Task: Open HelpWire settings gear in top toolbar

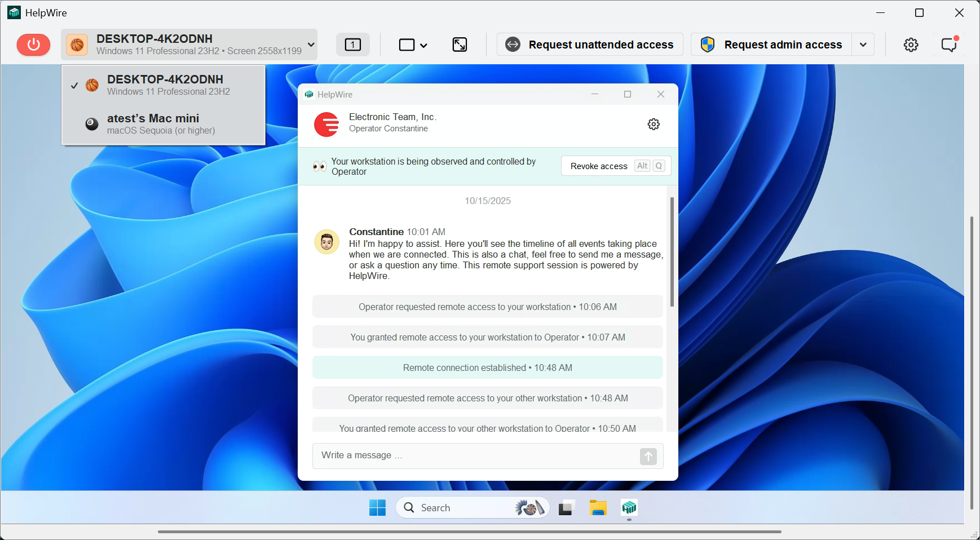Action: (x=911, y=45)
